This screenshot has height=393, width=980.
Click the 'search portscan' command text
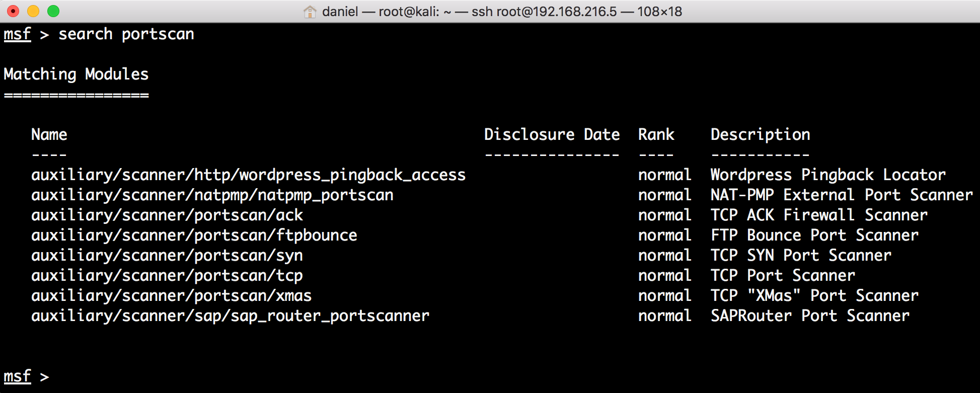tap(126, 34)
